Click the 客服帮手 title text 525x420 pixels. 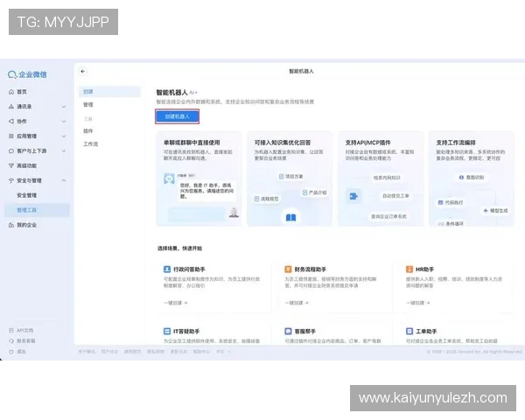coord(305,332)
